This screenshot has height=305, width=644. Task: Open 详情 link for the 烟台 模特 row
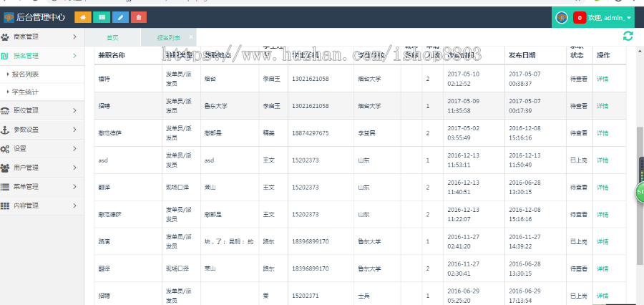[602, 79]
